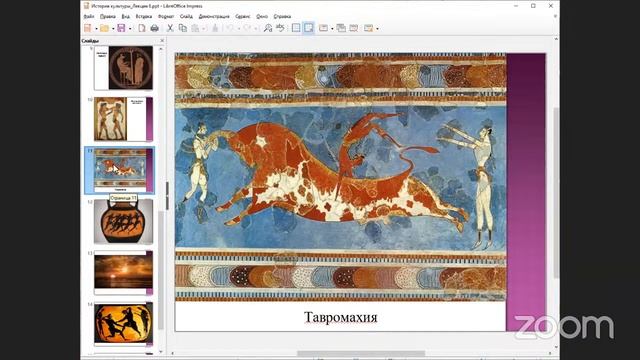Click the horizontal scrollbar thumb below the slide
Image resolution: width=640 pixels, height=360 pixels.
click(361, 353)
